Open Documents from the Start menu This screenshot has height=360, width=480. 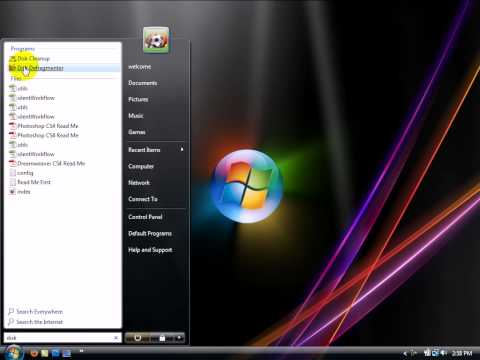[x=143, y=83]
